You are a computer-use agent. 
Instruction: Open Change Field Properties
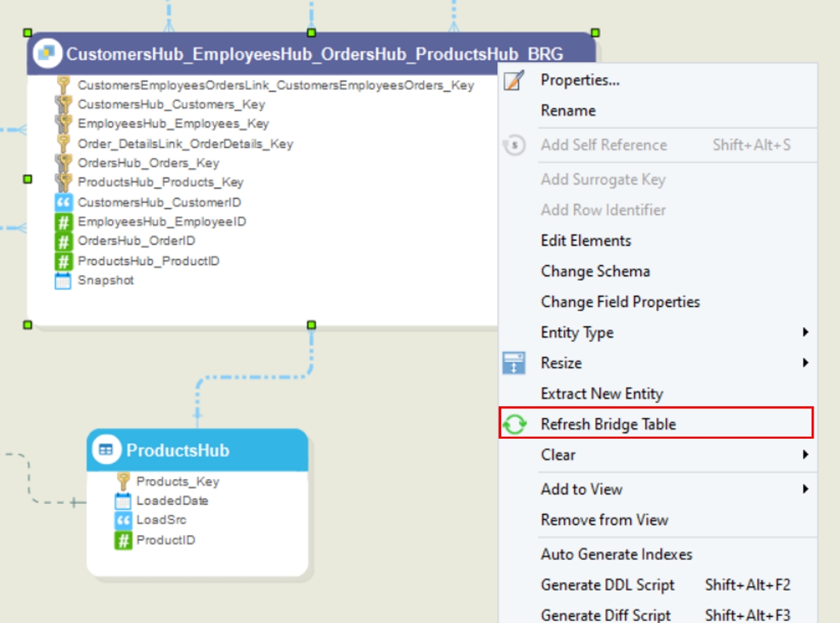(x=620, y=302)
